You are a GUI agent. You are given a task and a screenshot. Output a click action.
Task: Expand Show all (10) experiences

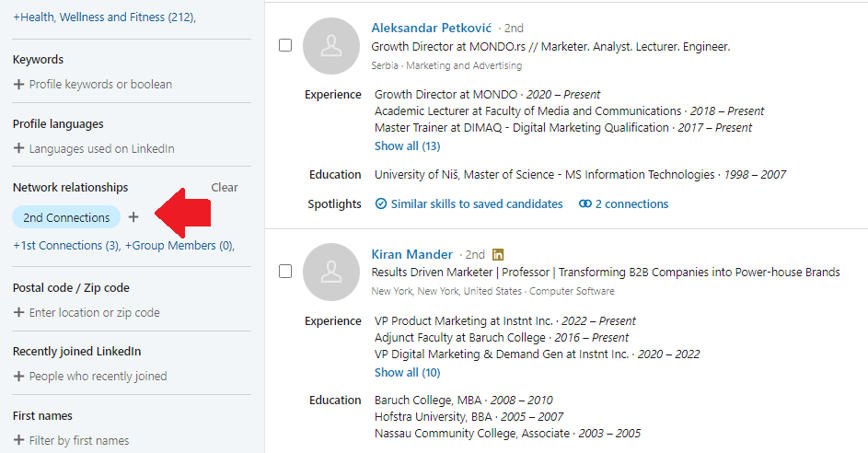[x=408, y=373]
